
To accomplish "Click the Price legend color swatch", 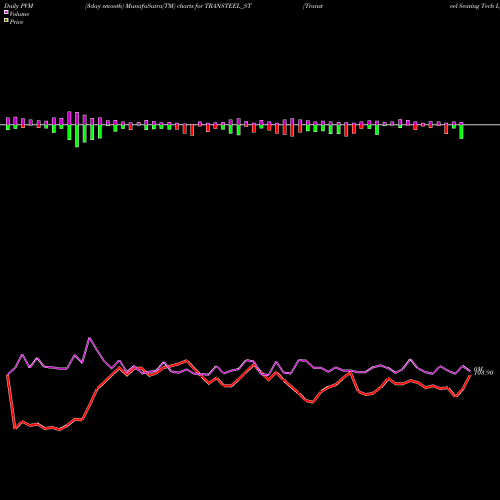I will [x=6, y=21].
